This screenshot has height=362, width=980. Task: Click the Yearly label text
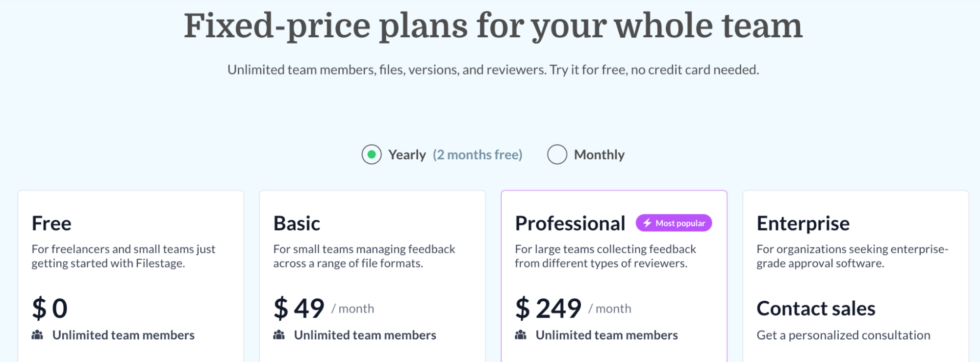[x=407, y=155]
